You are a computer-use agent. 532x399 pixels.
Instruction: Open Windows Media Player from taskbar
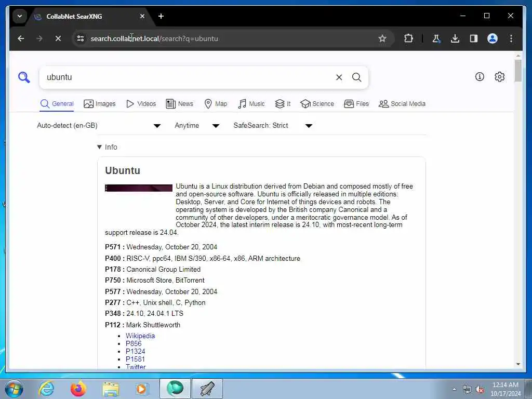pyautogui.click(x=141, y=389)
